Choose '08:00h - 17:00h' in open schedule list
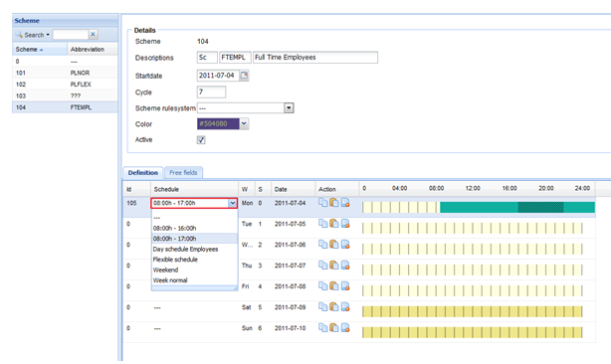The width and height of the screenshot is (611, 364). click(x=194, y=239)
